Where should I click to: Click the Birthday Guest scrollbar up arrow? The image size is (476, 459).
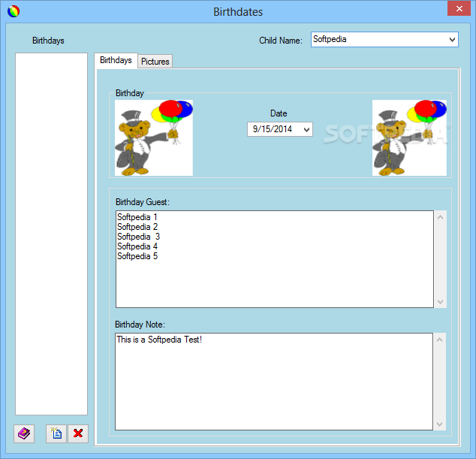(440, 217)
